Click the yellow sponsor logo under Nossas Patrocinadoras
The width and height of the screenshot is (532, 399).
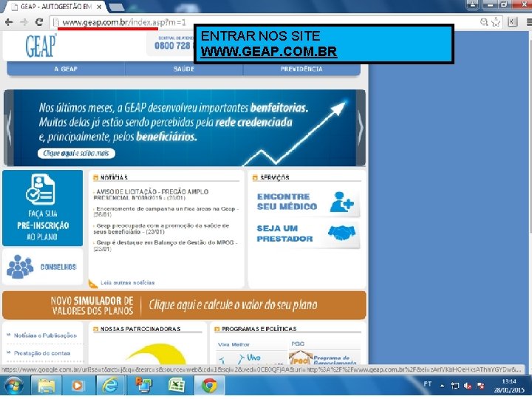(x=156, y=354)
